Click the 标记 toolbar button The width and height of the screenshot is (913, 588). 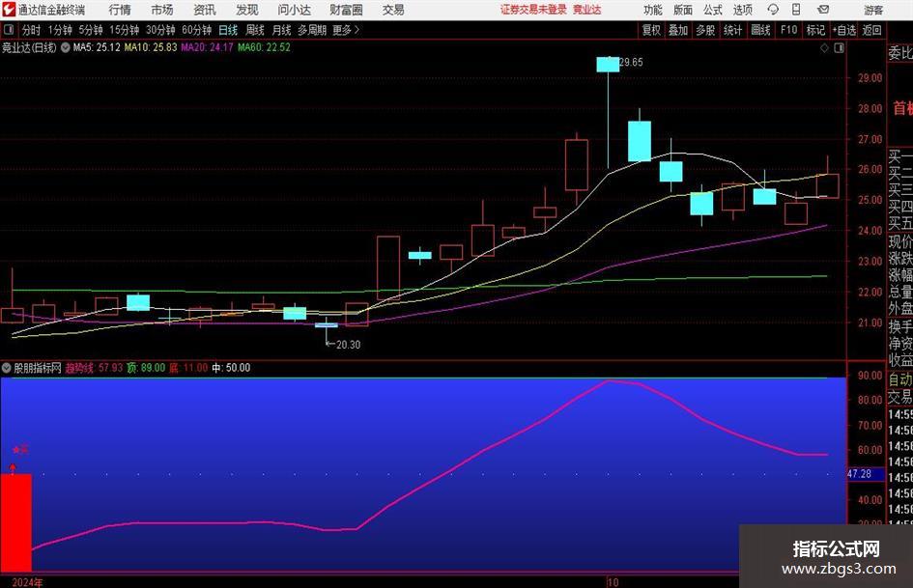[x=815, y=30]
